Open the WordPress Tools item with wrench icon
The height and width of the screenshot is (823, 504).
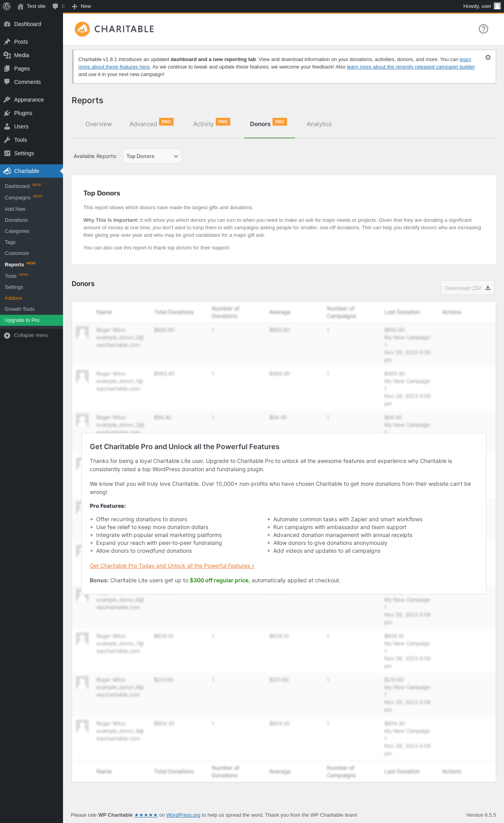(31, 140)
